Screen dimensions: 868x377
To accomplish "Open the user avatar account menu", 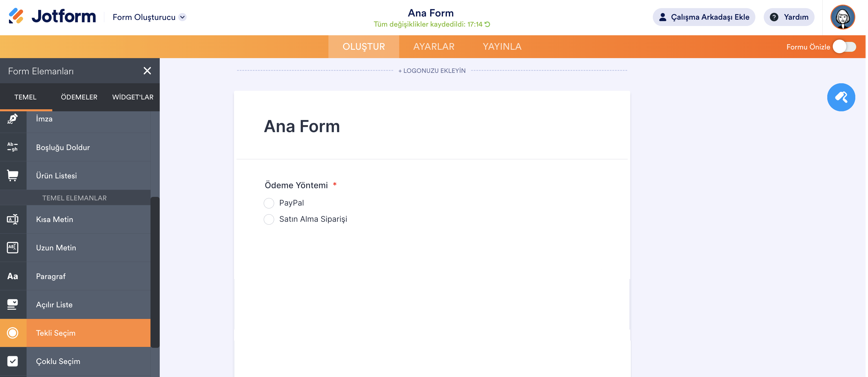I will click(x=842, y=17).
